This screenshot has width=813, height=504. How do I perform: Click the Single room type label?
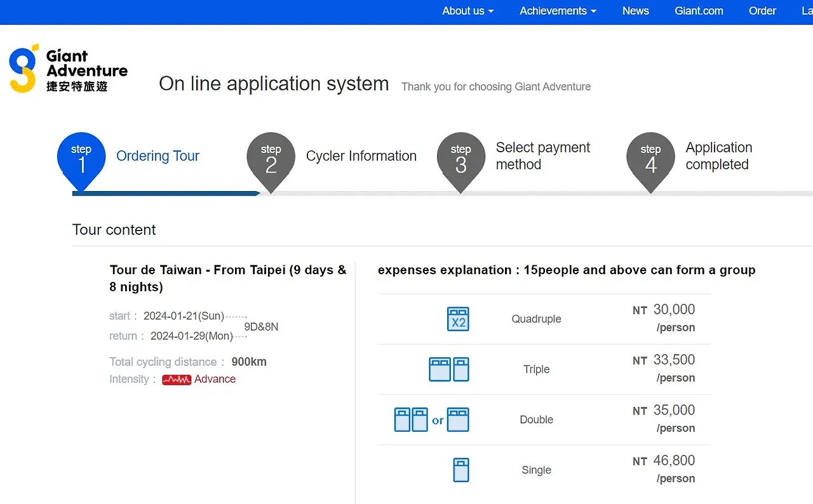[537, 470]
